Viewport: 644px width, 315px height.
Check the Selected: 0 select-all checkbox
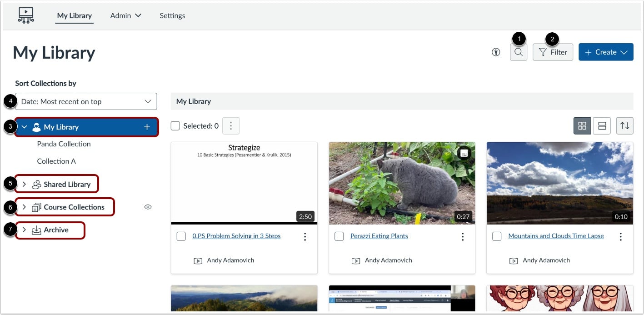(175, 126)
